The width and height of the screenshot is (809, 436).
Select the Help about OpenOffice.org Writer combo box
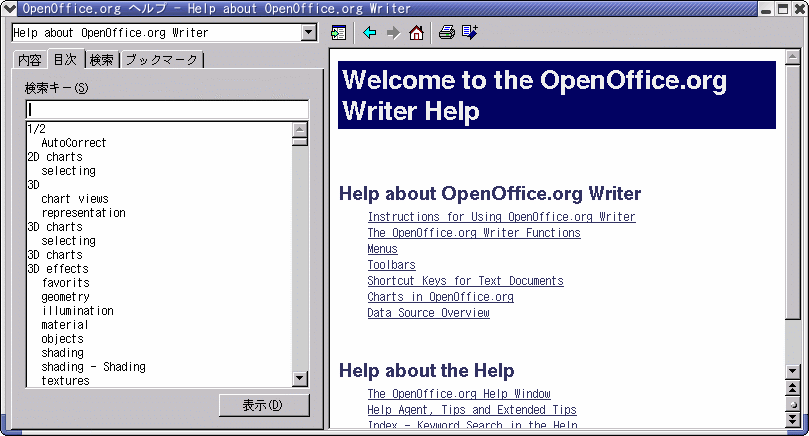click(x=164, y=33)
